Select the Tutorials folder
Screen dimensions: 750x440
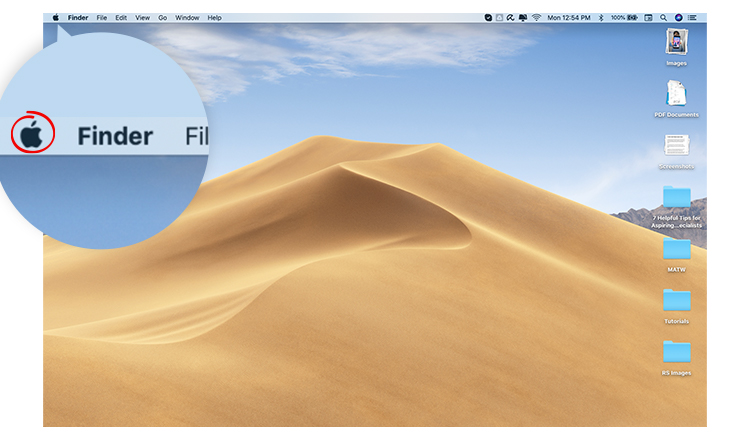[676, 306]
